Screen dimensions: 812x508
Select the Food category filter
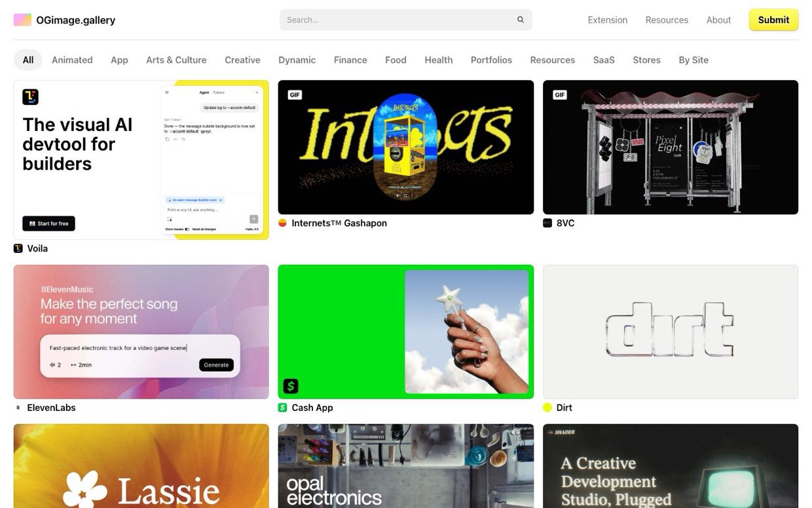(x=396, y=60)
